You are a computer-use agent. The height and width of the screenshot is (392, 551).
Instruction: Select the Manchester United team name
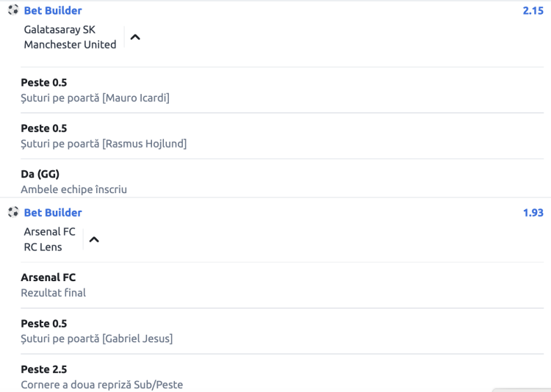click(70, 45)
